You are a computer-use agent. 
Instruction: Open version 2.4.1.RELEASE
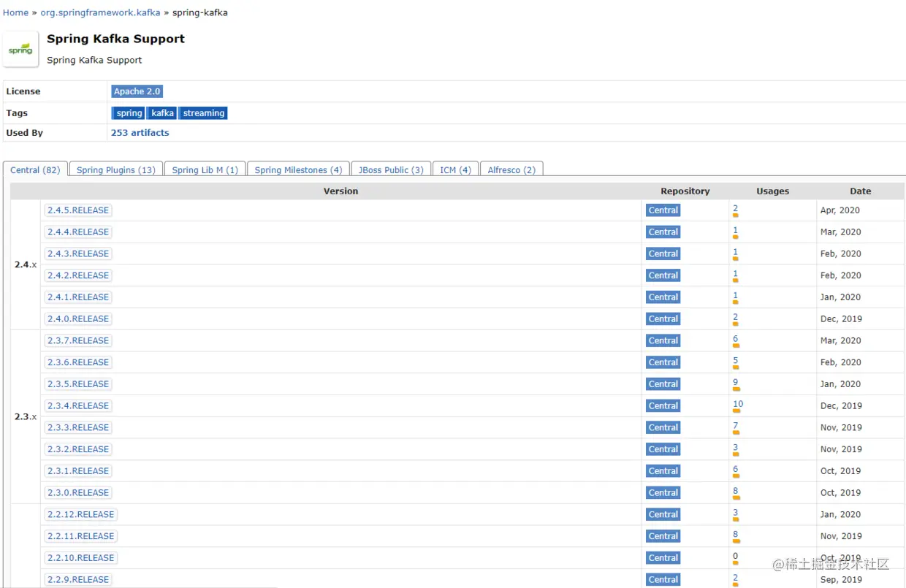click(x=78, y=297)
